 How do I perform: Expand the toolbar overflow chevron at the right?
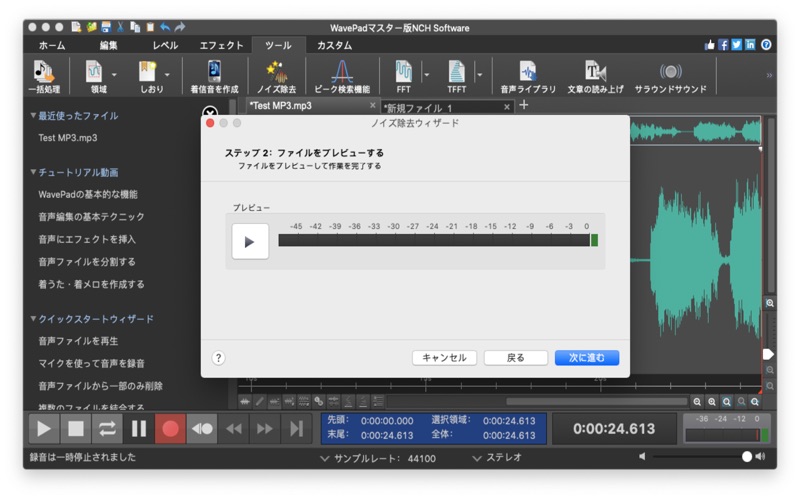pos(769,76)
